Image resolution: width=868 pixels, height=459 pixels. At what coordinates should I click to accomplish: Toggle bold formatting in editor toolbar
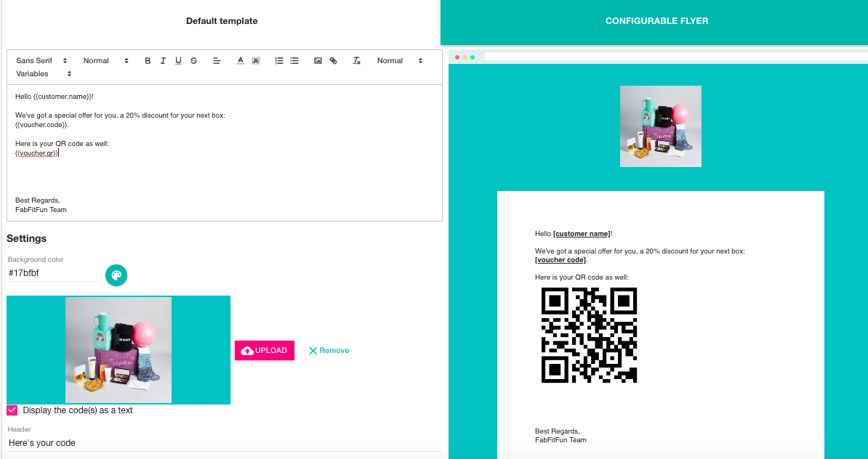pos(148,61)
